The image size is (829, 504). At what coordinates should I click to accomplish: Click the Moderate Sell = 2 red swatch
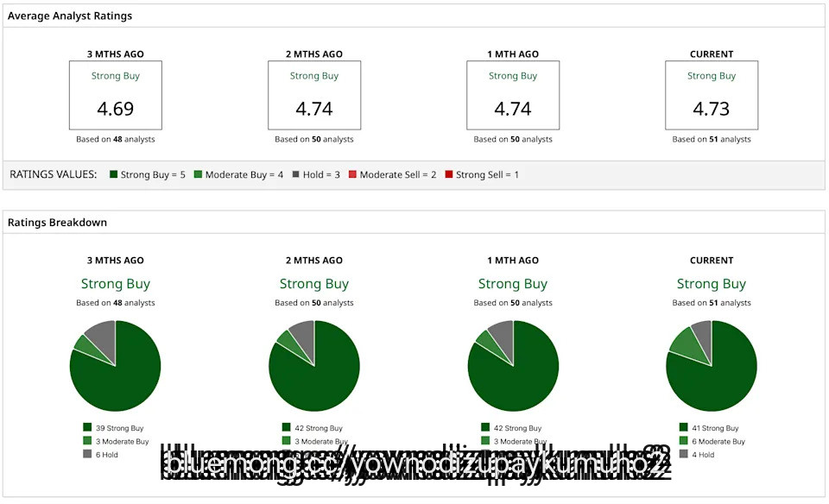[352, 174]
